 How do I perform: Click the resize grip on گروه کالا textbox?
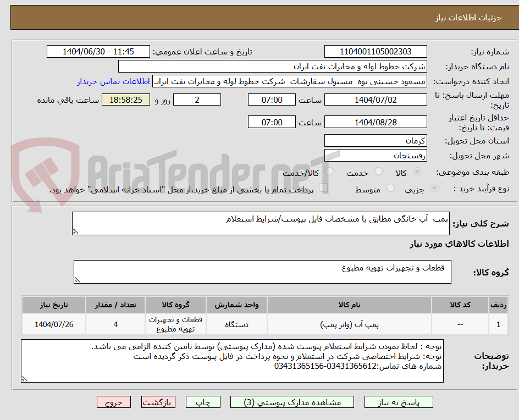78,280
